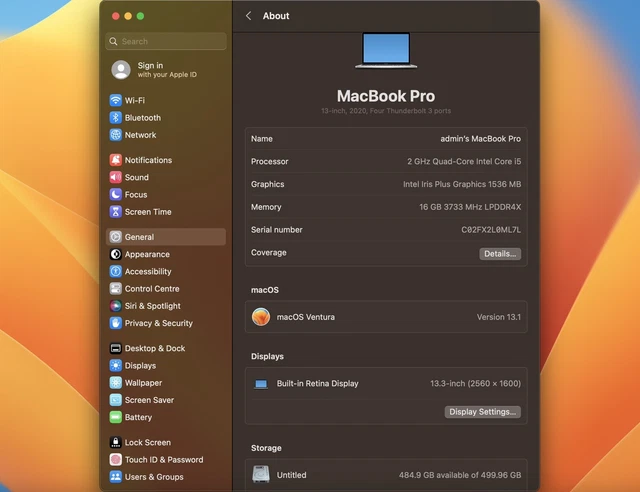
Task: Click the Coverage Details button
Action: tap(499, 254)
